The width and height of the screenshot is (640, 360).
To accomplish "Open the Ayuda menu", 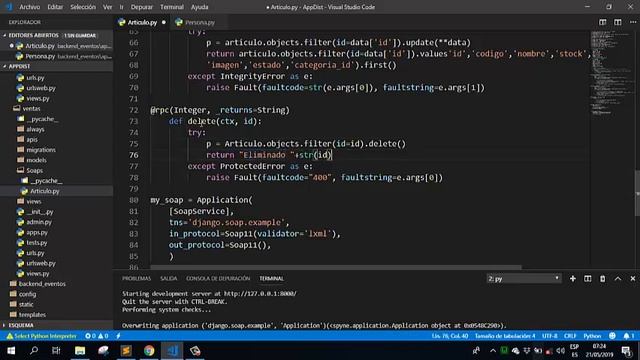I will 200,7.
